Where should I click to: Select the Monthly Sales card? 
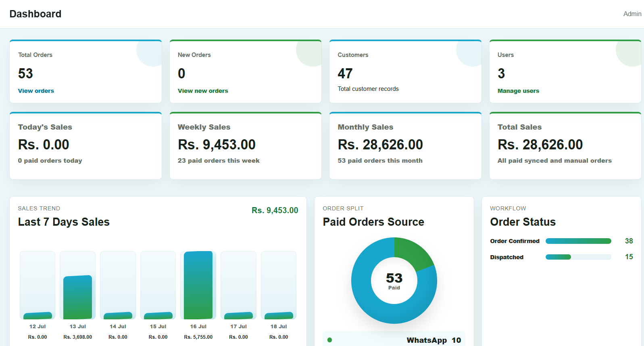(405, 146)
